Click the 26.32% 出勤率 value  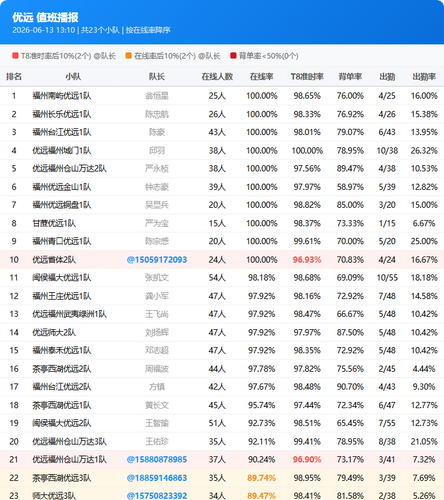coord(424,151)
